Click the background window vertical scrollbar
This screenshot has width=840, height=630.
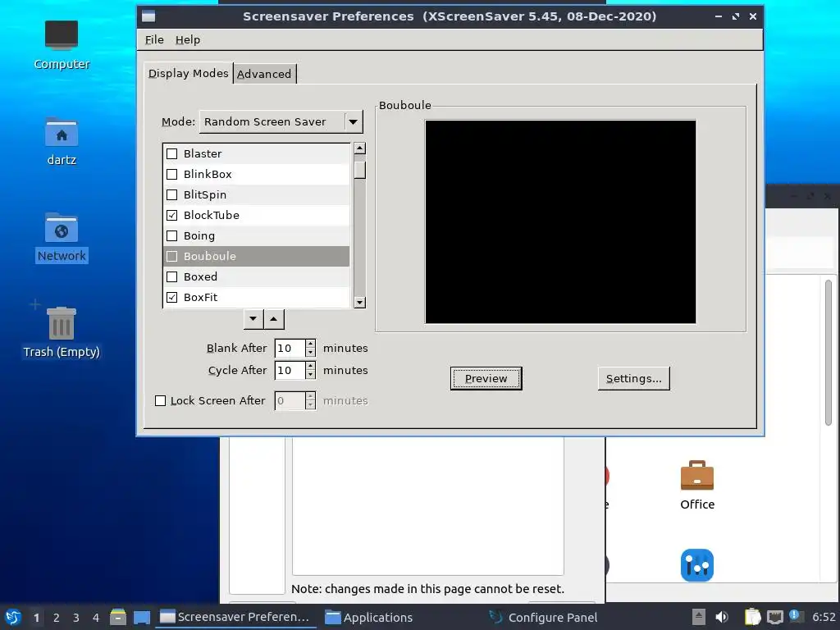point(829,354)
